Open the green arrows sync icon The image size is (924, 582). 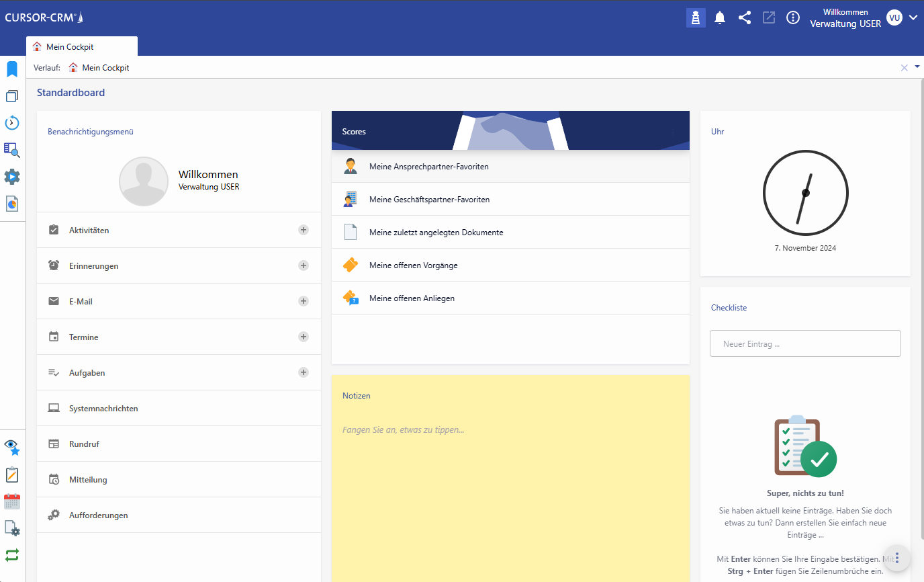(12, 555)
